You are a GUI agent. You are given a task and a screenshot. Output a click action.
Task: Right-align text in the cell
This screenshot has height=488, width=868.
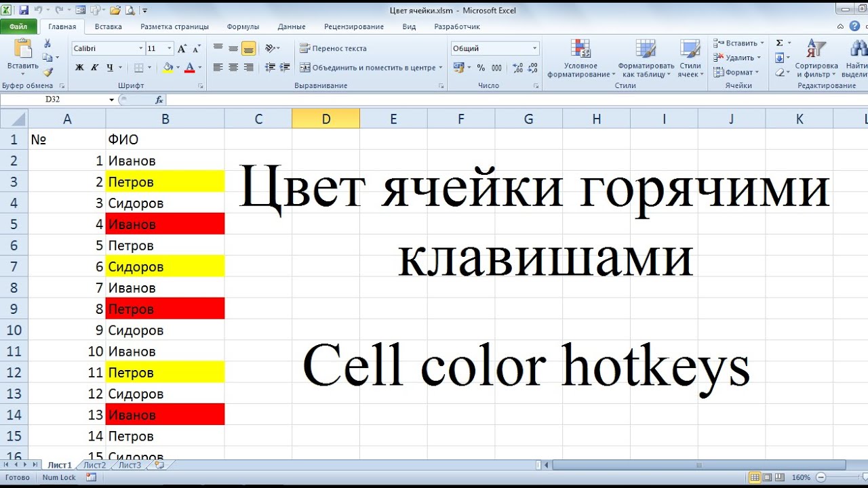point(248,67)
